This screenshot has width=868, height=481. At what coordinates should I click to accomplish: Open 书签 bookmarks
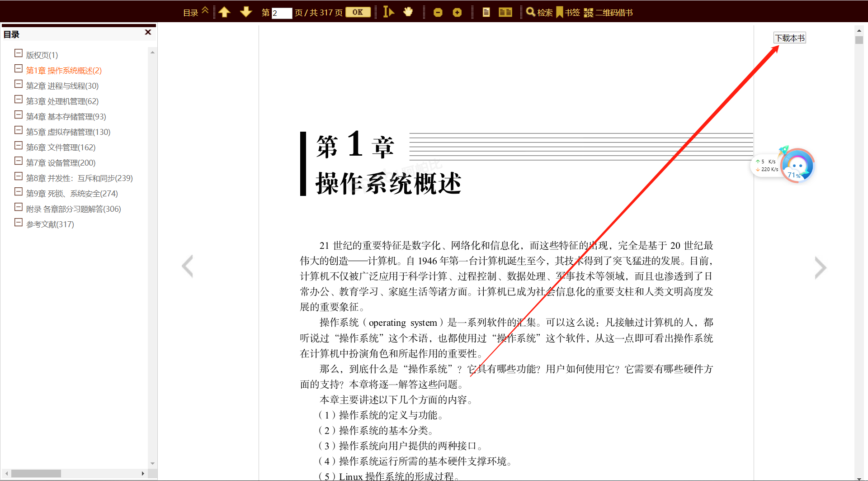[568, 12]
